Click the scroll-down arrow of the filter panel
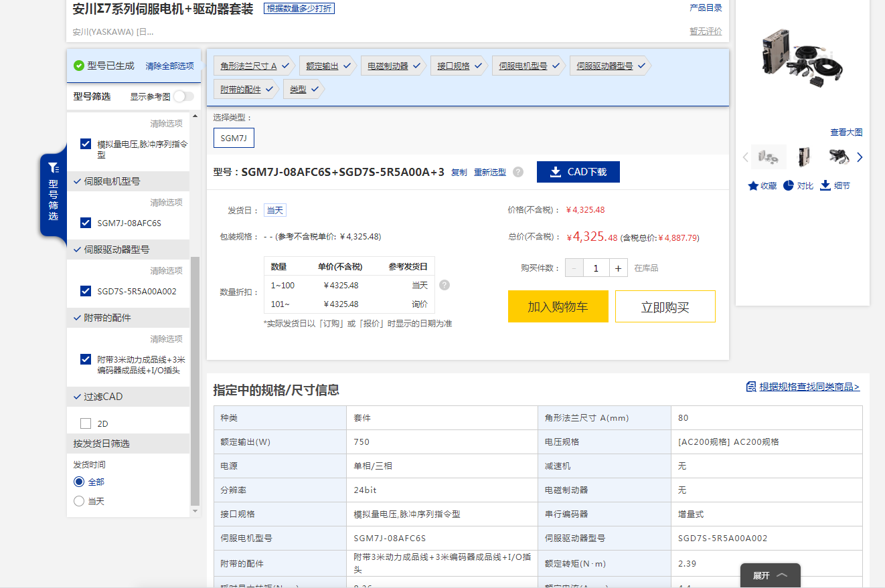The image size is (885, 588). (x=195, y=511)
